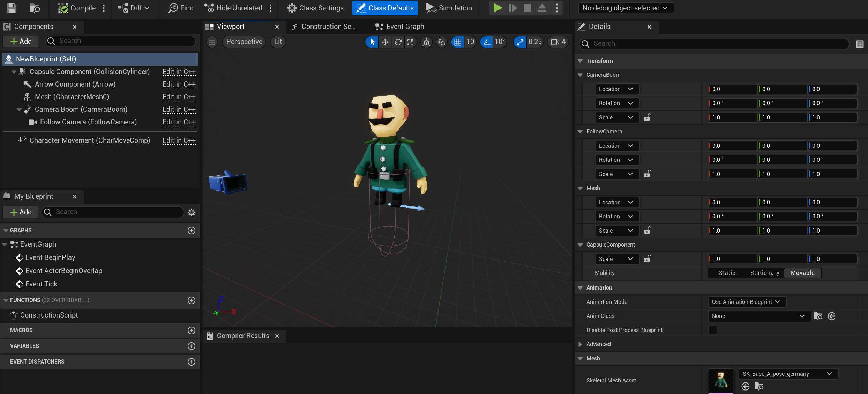Toggle CameraBoom scale lock
The height and width of the screenshot is (394, 868).
click(648, 117)
